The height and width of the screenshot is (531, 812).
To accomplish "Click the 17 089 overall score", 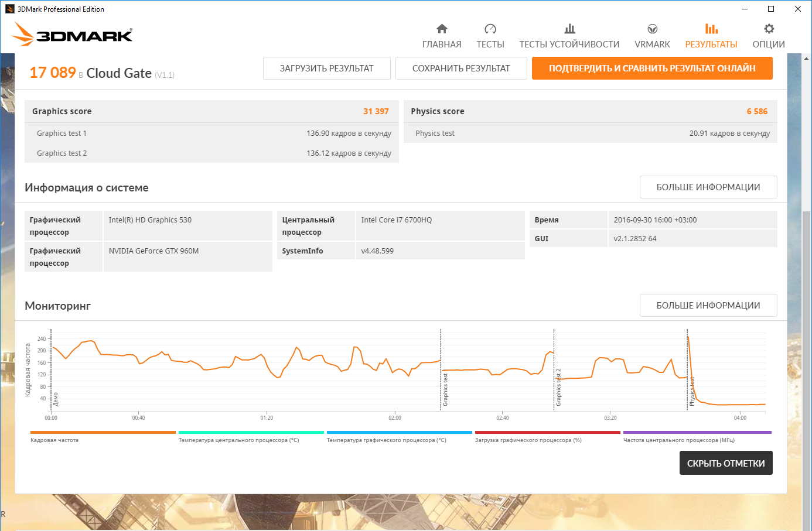I will (53, 73).
